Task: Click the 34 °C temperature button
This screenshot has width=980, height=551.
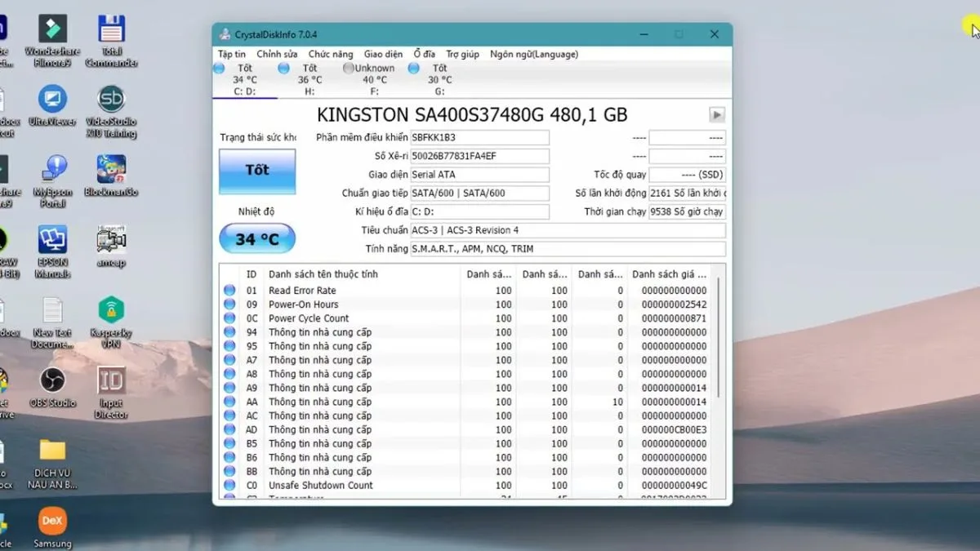Action: click(x=257, y=239)
